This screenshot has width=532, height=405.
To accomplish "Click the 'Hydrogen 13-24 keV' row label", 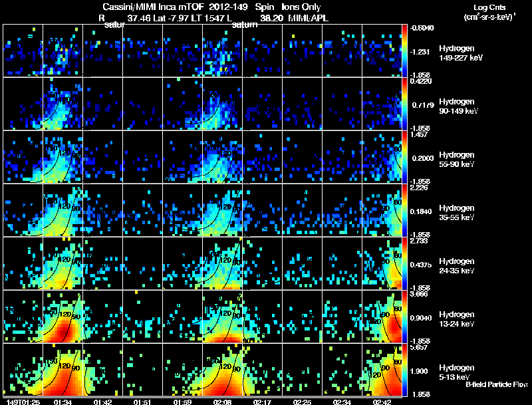I will click(457, 319).
